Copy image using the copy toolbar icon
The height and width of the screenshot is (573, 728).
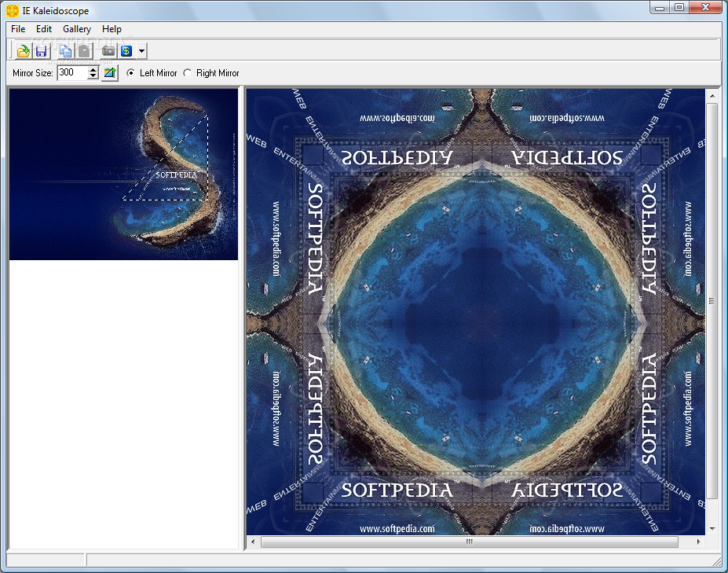click(x=65, y=50)
